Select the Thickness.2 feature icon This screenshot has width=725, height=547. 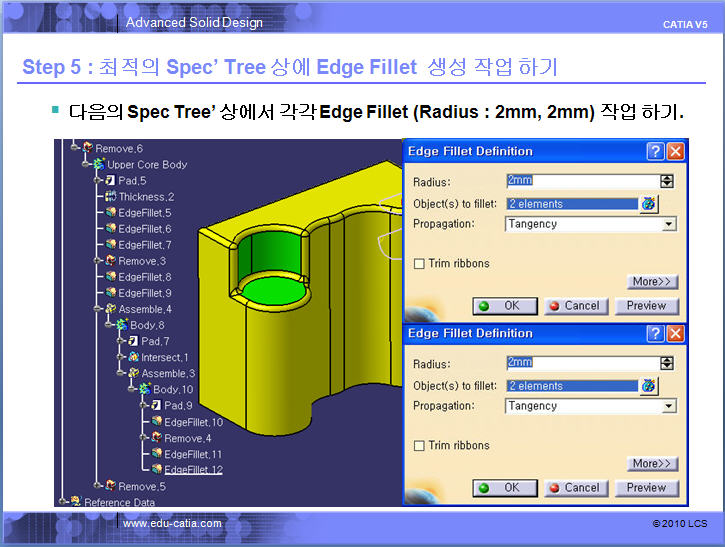[x=111, y=196]
